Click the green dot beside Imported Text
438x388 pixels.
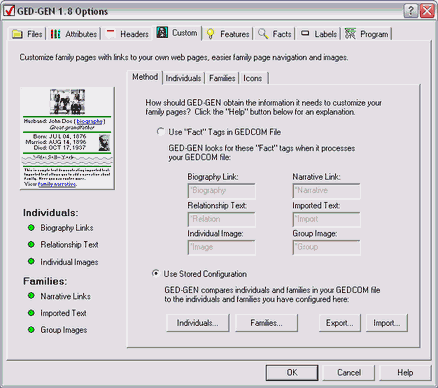(x=31, y=313)
